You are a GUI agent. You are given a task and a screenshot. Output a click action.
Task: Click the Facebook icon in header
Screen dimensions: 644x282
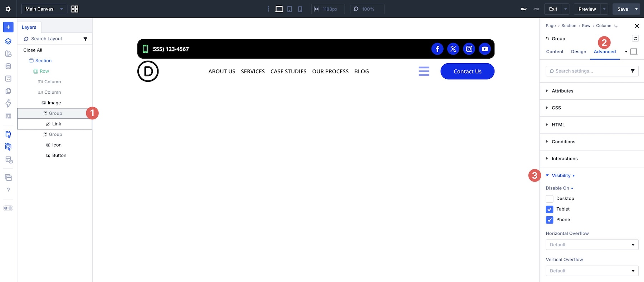(x=437, y=49)
